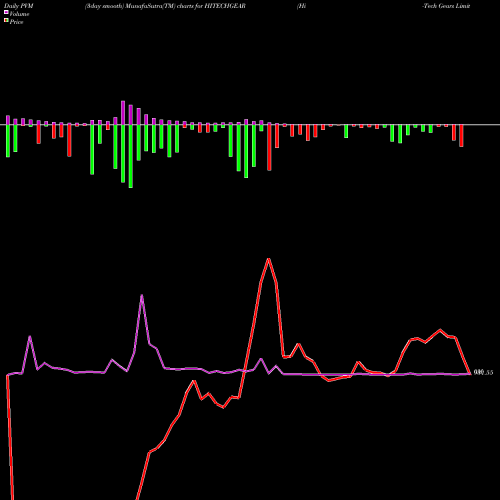The width and height of the screenshot is (500, 500).
Task: Select the 'Price' legend label
Action: click(x=16, y=22)
